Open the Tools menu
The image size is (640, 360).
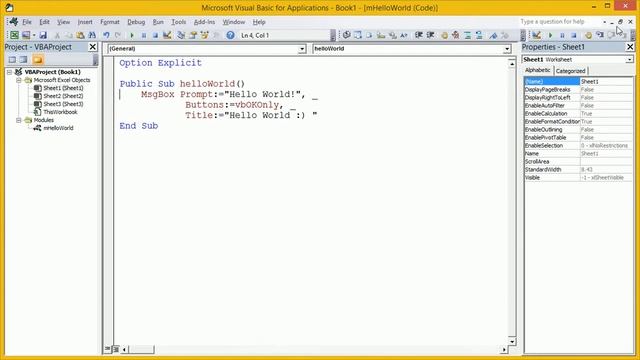click(x=178, y=22)
